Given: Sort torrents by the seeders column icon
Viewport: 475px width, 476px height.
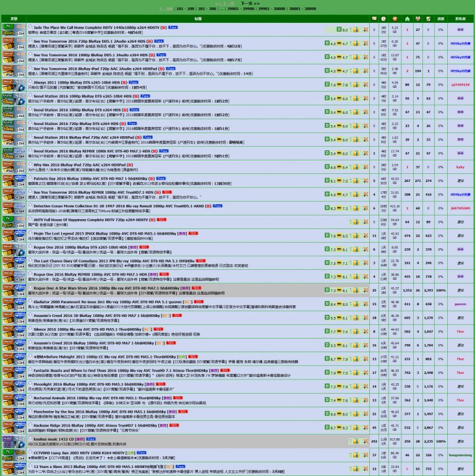Looking at the screenshot, I should click(406, 19).
